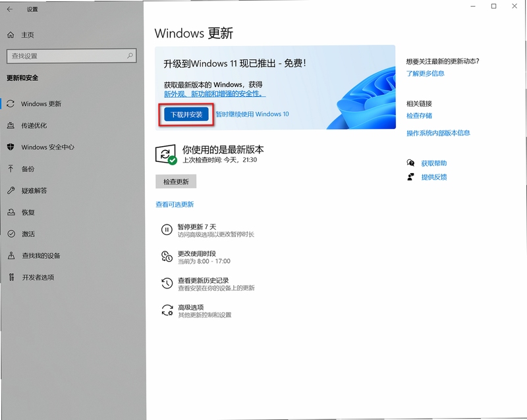Open the 了解更多信息 link
This screenshot has height=420, width=527.
[x=425, y=73]
